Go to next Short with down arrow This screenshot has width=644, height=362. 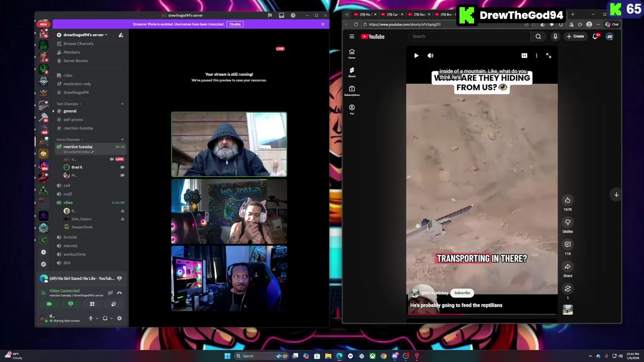click(616, 194)
